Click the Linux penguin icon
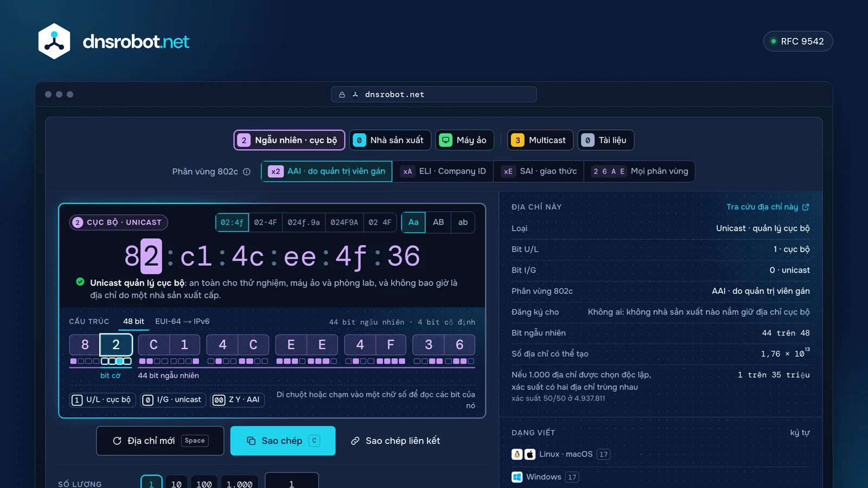 (x=517, y=454)
